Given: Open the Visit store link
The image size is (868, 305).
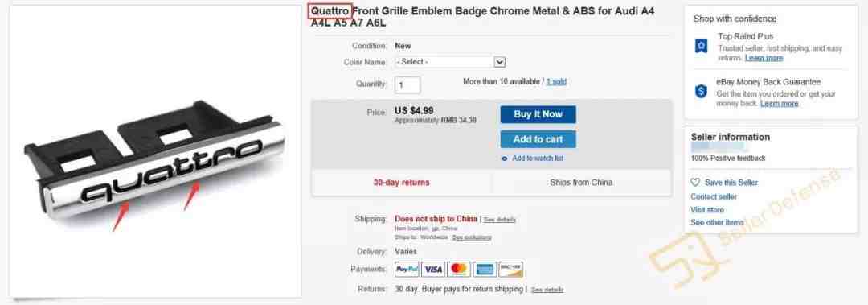Looking at the screenshot, I should coord(707,209).
